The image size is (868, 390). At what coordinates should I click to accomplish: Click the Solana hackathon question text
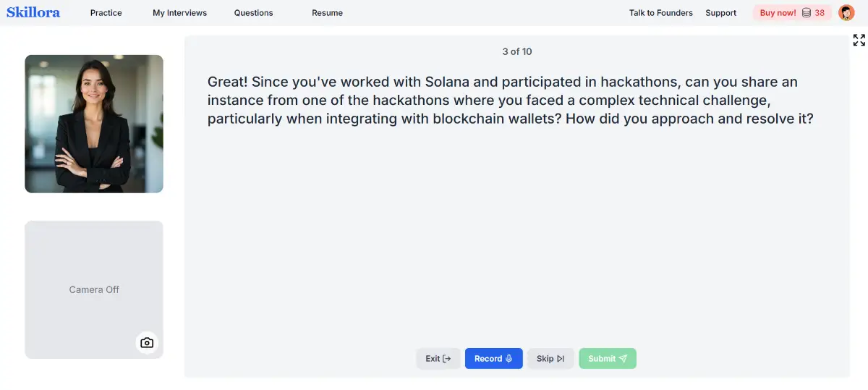(x=511, y=101)
